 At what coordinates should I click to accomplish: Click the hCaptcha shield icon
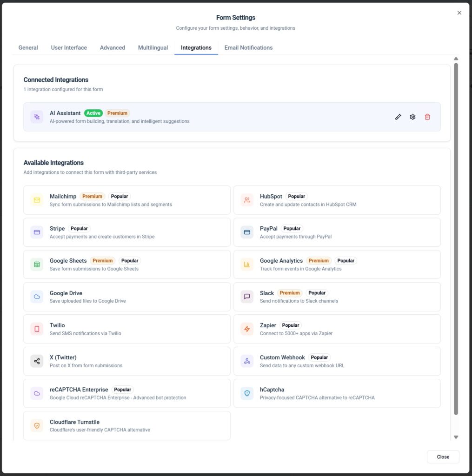[x=247, y=393]
